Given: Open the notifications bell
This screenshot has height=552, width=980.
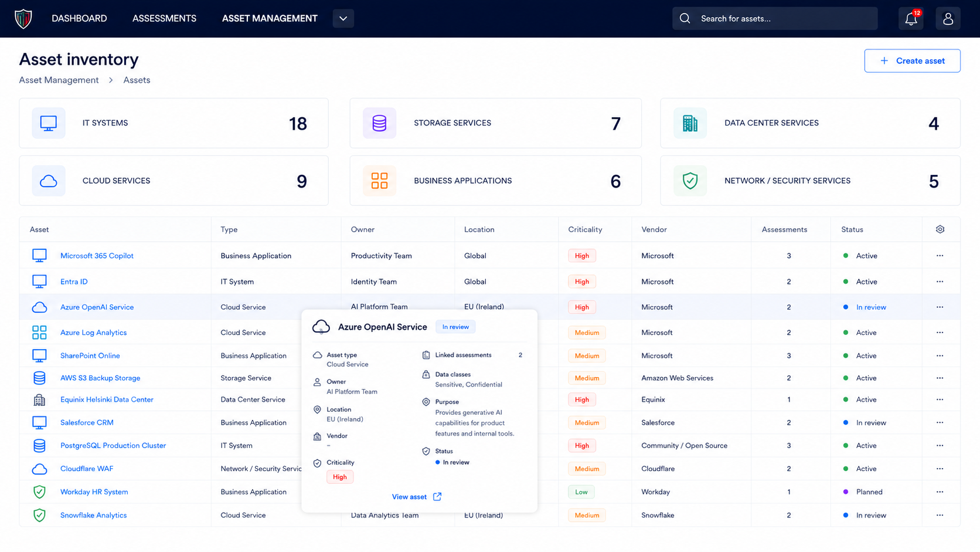Looking at the screenshot, I should pos(911,19).
